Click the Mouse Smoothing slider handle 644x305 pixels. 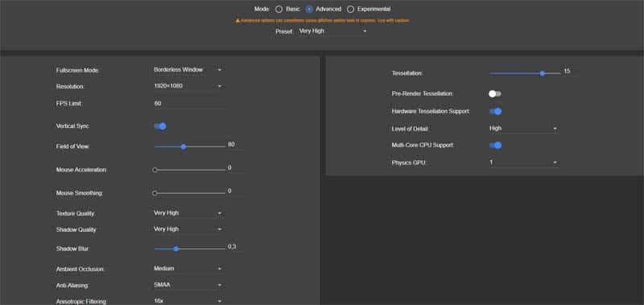pos(155,193)
